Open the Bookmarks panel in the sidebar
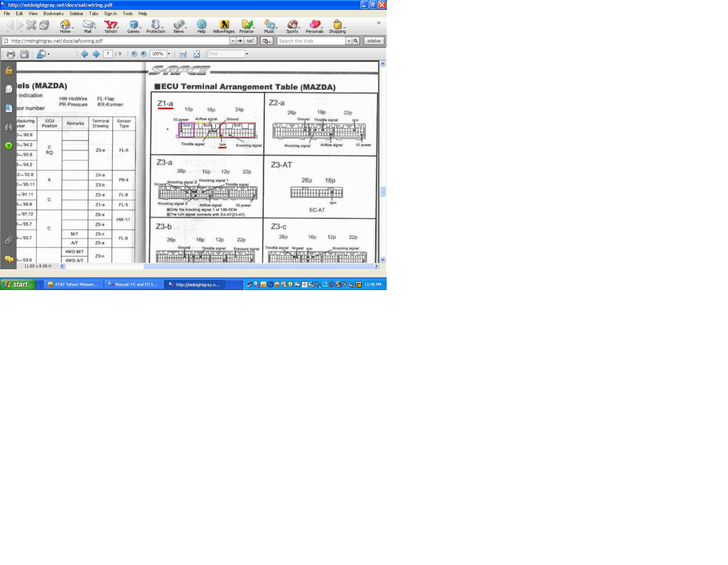Screen dimensions: 728x565 pyautogui.click(x=9, y=108)
